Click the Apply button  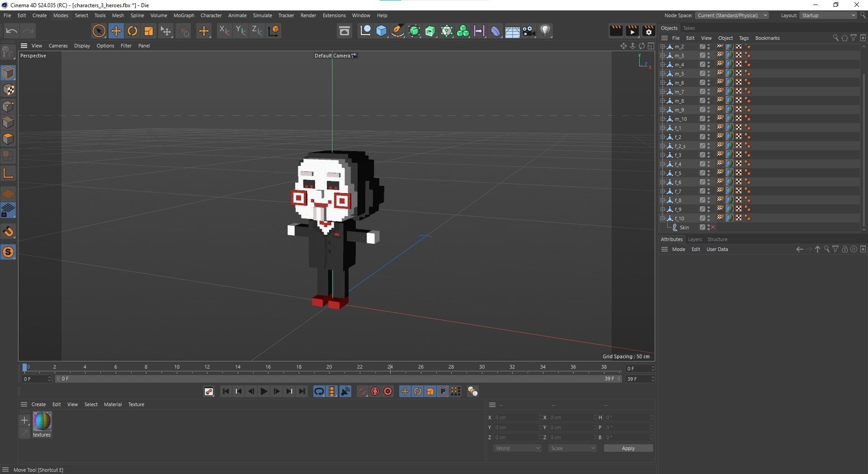point(628,448)
